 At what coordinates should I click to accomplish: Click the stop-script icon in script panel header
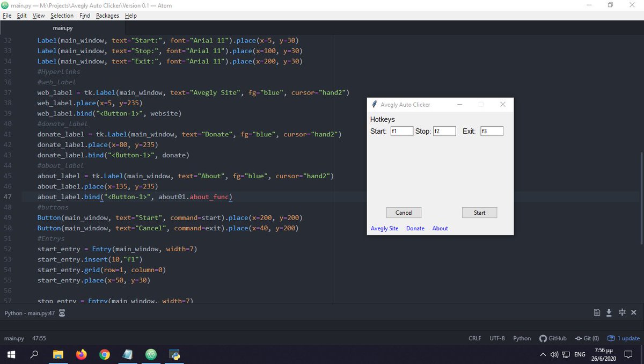point(622,312)
